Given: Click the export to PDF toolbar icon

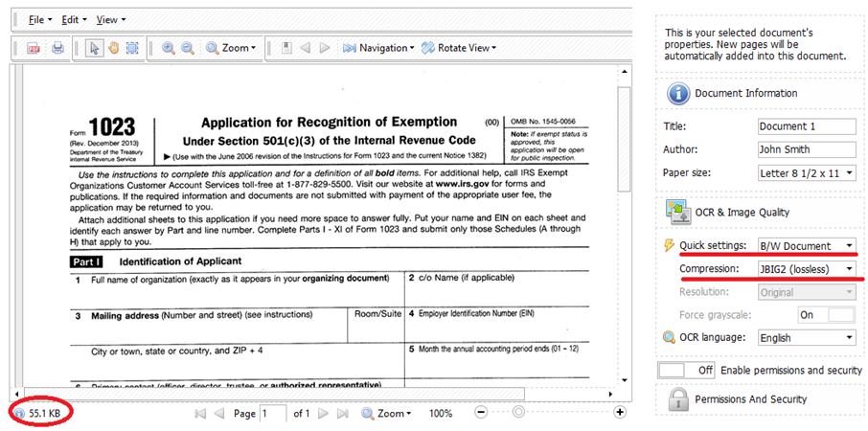Looking at the screenshot, I should coord(34,49).
